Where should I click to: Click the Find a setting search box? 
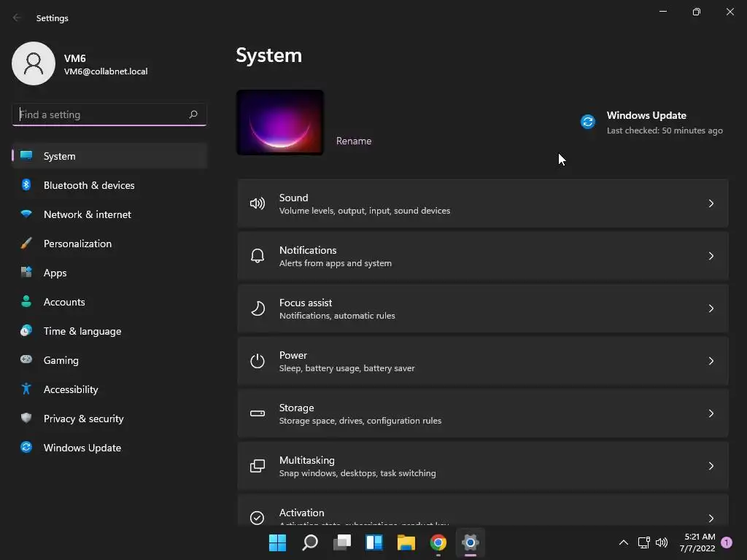tap(109, 114)
